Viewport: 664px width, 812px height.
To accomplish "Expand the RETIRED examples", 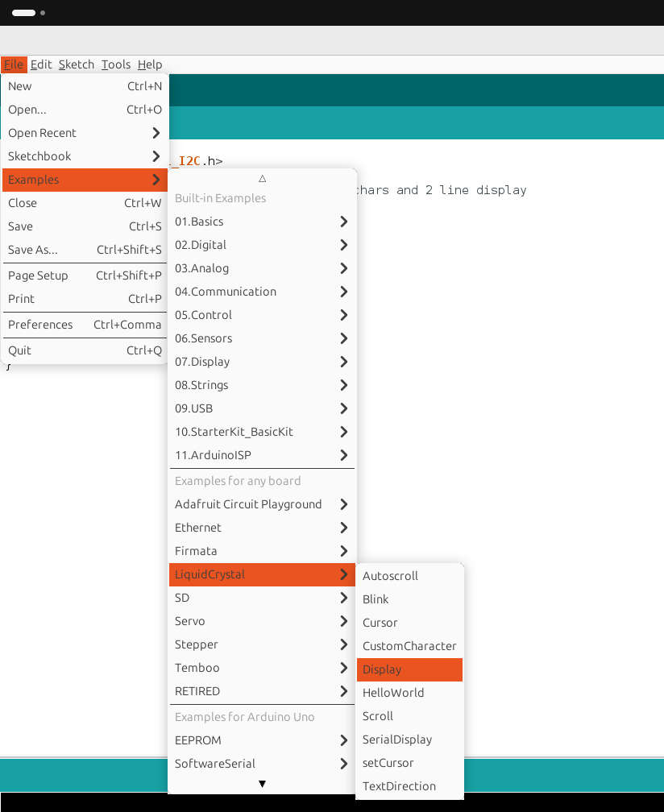I will (262, 691).
